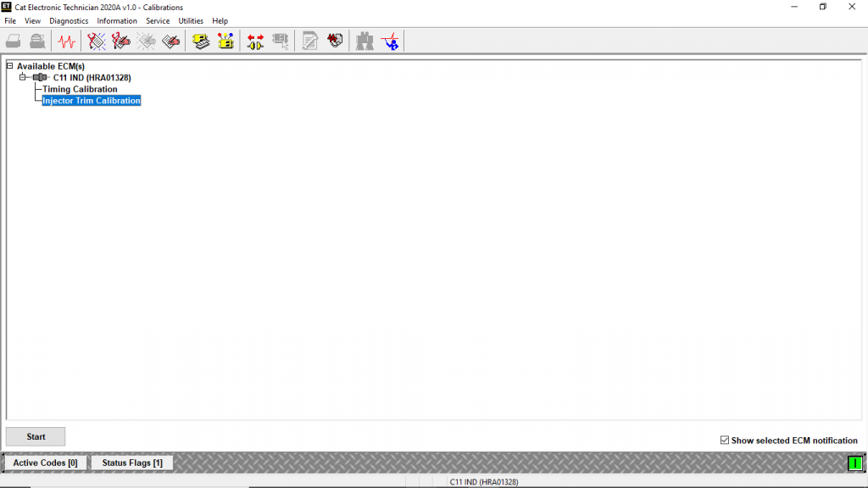Collapse the C11 IND (HRA01328) node
This screenshot has width=868, height=488.
point(23,77)
